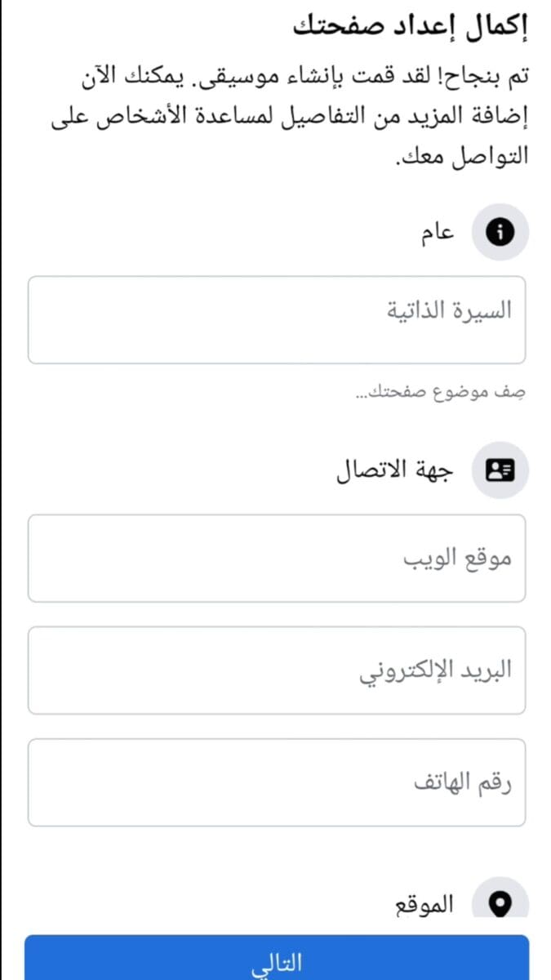Image resolution: width=551 pixels, height=980 pixels.
Task: Click the رقم الهاتف phone field
Action: click(x=277, y=782)
